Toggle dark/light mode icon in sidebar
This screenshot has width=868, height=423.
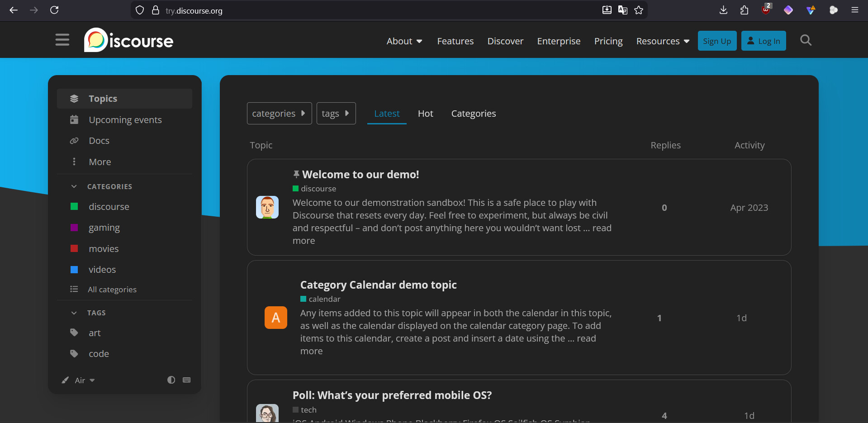point(171,380)
